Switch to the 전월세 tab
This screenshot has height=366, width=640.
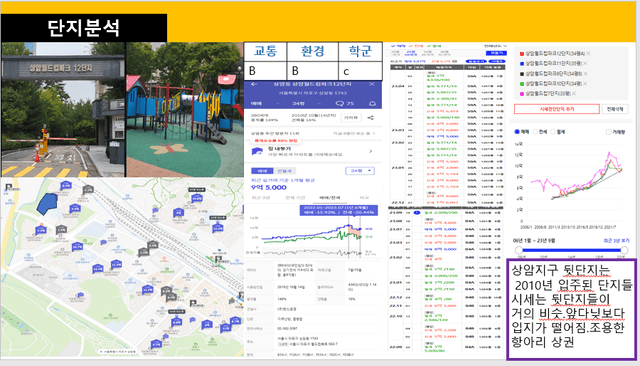click(x=284, y=171)
